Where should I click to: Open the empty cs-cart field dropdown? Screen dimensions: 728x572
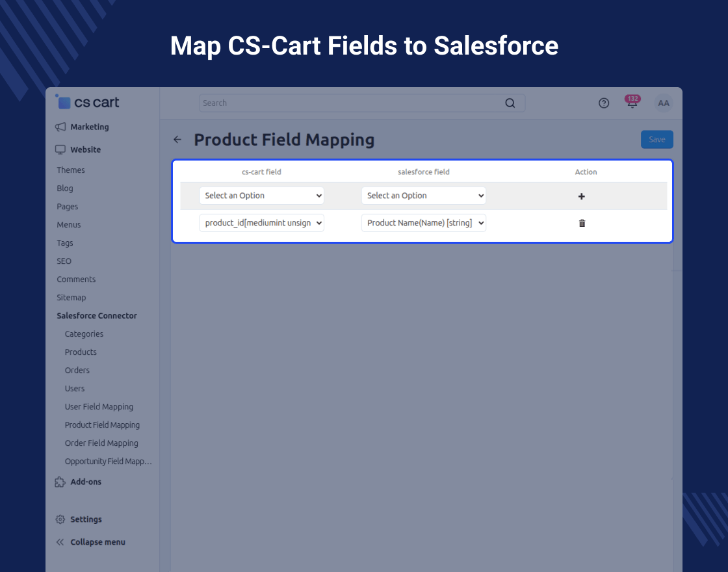click(261, 196)
